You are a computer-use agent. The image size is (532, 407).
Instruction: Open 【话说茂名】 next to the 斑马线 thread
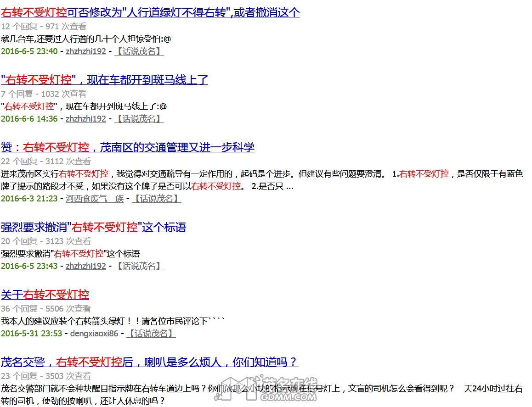pyautogui.click(x=139, y=118)
